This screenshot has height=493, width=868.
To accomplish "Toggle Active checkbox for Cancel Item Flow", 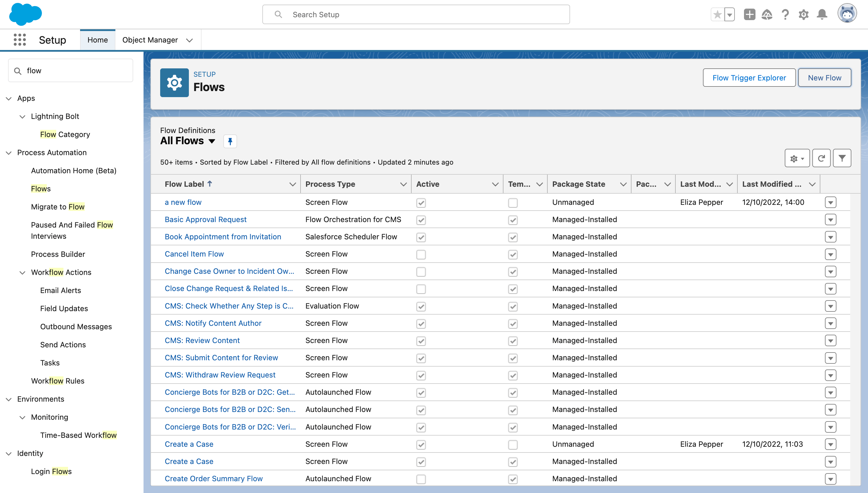I will point(421,254).
